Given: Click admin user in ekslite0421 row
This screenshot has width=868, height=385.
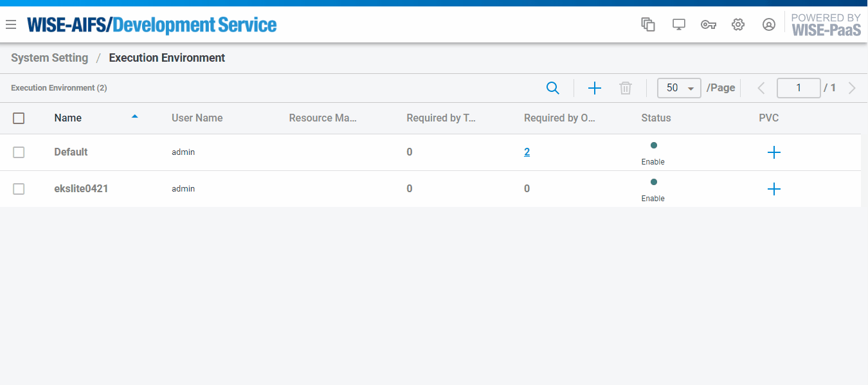Looking at the screenshot, I should pos(183,189).
